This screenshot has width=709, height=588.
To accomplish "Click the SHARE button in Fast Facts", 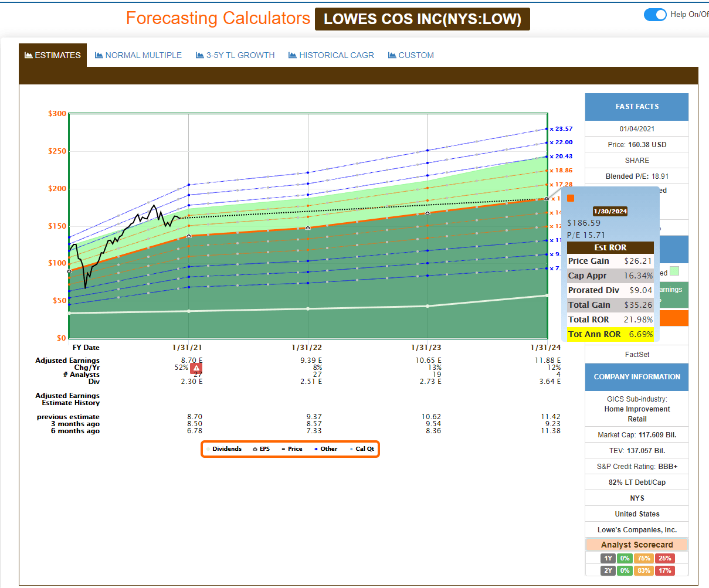I will [x=637, y=160].
